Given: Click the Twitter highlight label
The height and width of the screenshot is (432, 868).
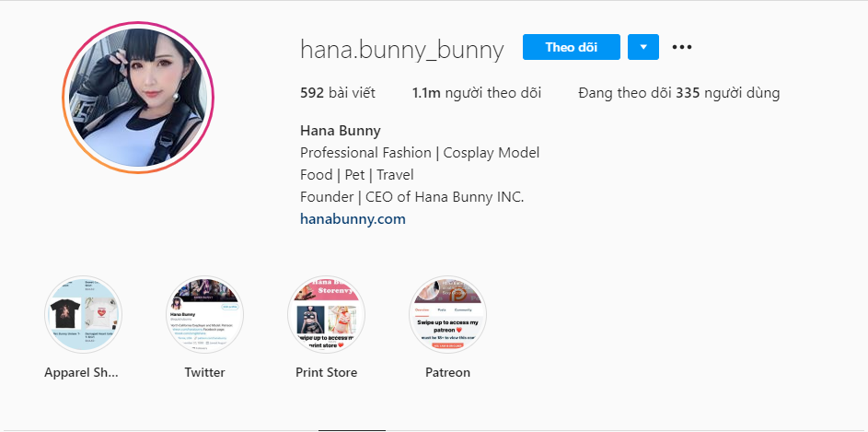Looking at the screenshot, I should (x=205, y=372).
